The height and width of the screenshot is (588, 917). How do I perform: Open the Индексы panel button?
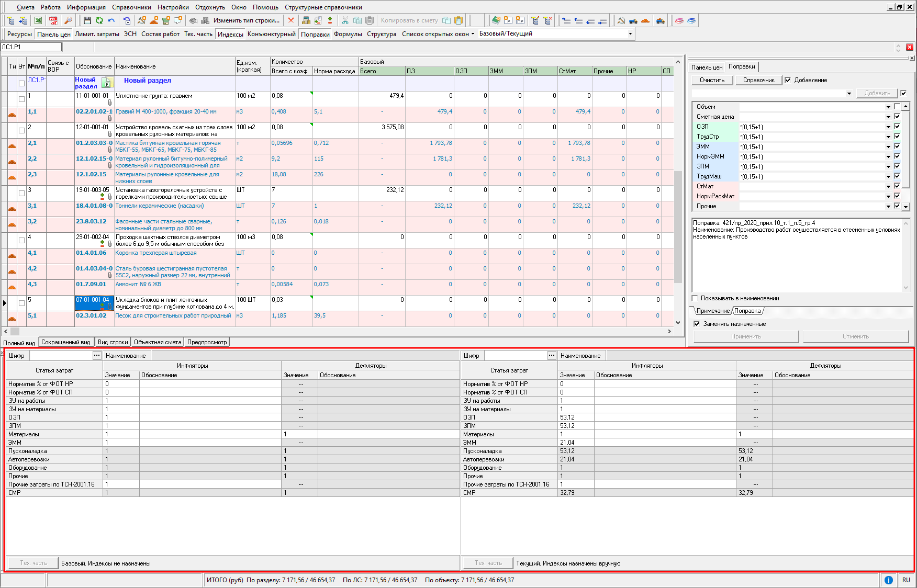(x=230, y=34)
